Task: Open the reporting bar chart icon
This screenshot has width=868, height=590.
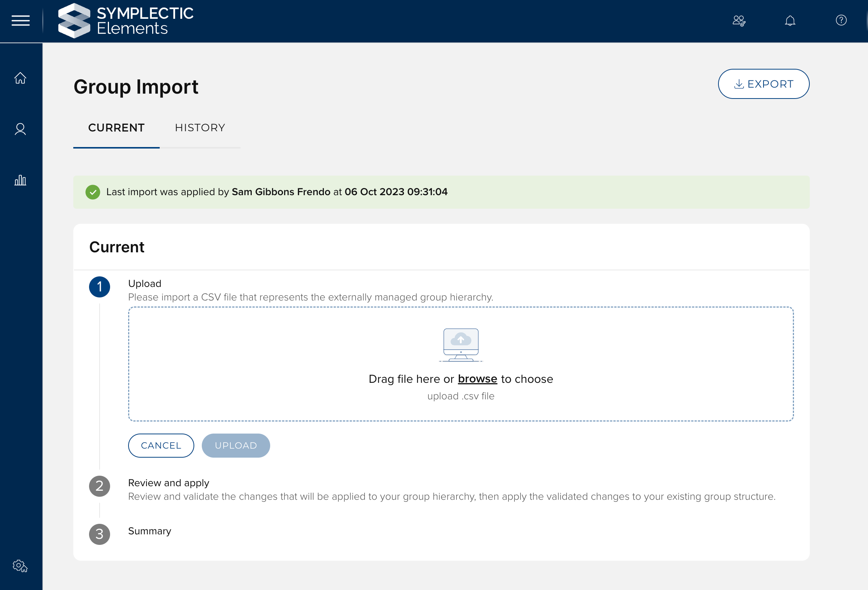Action: (x=20, y=180)
